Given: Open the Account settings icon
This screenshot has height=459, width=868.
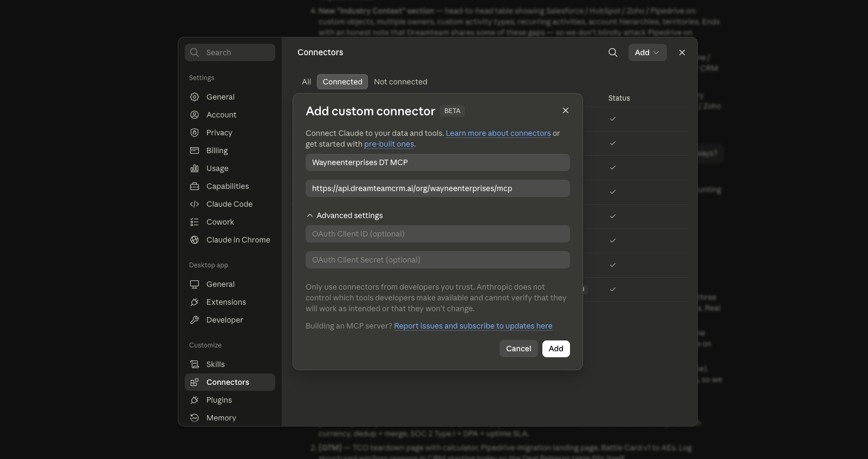Looking at the screenshot, I should 195,115.
